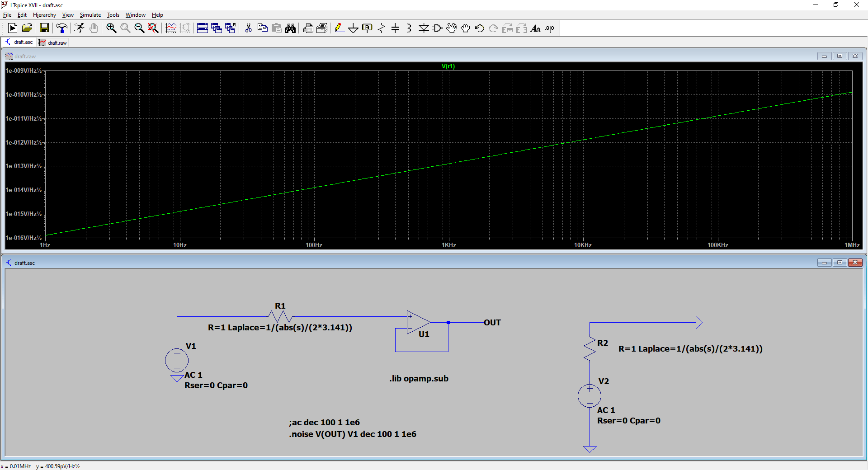The height and width of the screenshot is (470, 868).
Task: Open the control panel with hammer icon
Action: tap(61, 28)
